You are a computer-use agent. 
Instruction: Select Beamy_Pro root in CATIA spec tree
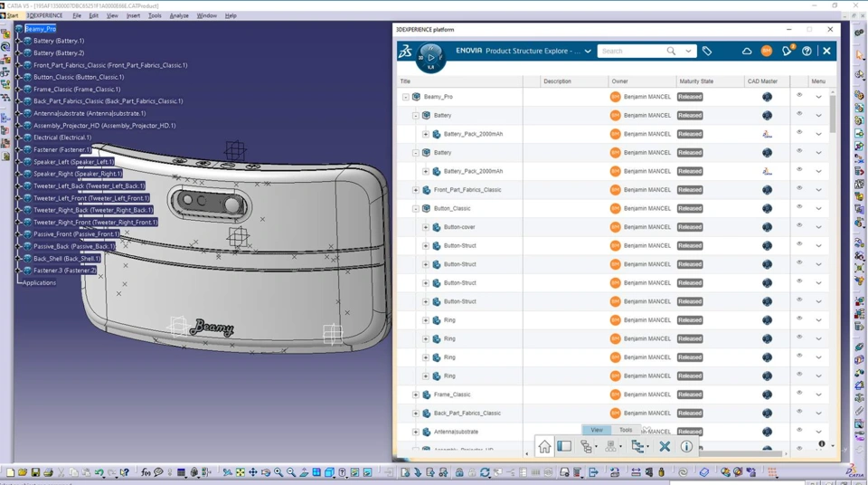(41, 29)
